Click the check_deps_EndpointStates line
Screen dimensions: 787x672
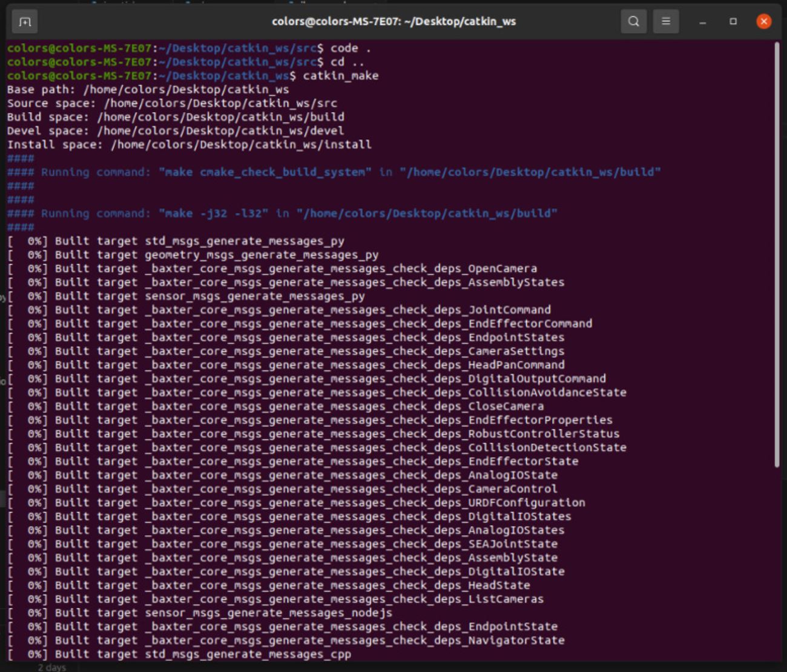click(x=286, y=337)
